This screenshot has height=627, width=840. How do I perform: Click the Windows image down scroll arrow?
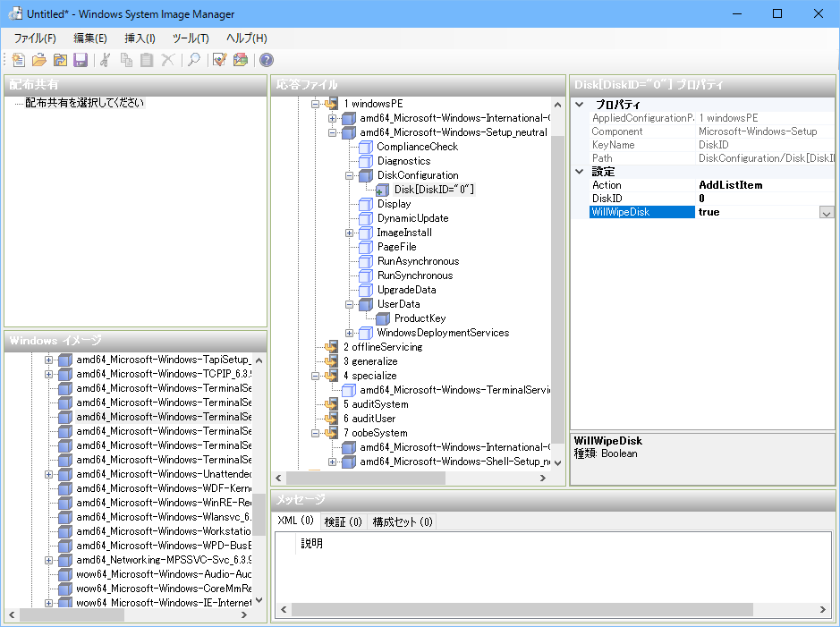tap(259, 599)
